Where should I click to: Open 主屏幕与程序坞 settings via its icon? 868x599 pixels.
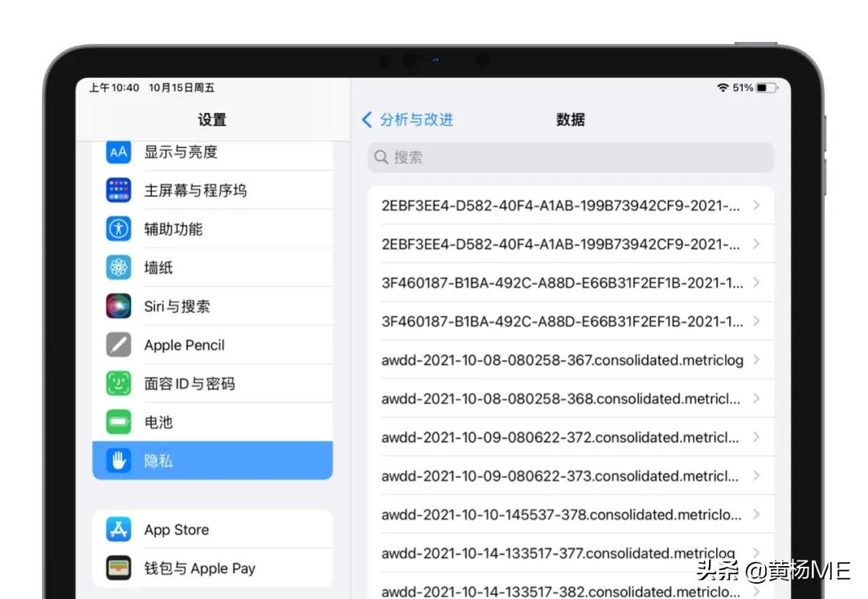[118, 190]
